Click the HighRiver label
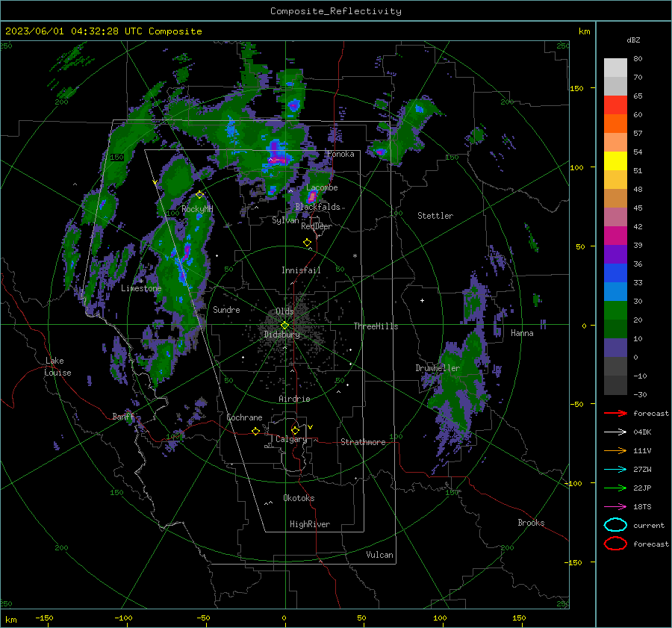This screenshot has width=672, height=628. pyautogui.click(x=310, y=524)
